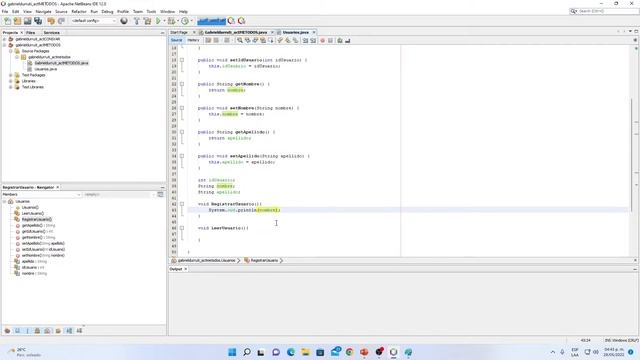Click the New File toolbar icon

pyautogui.click(x=7, y=21)
